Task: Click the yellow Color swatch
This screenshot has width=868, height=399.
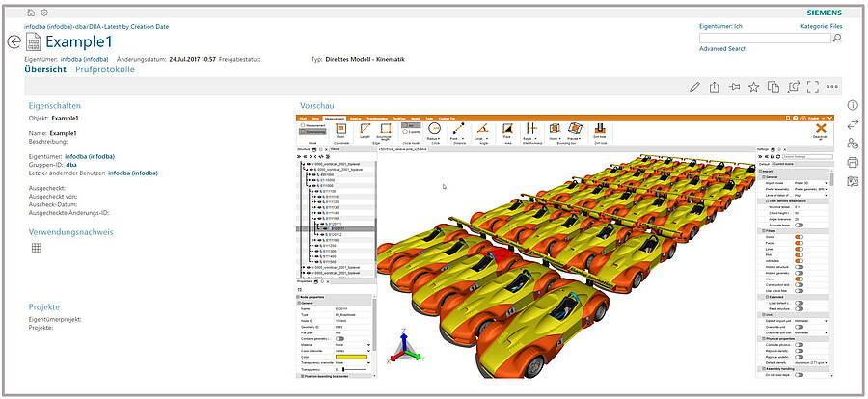Action: point(351,357)
